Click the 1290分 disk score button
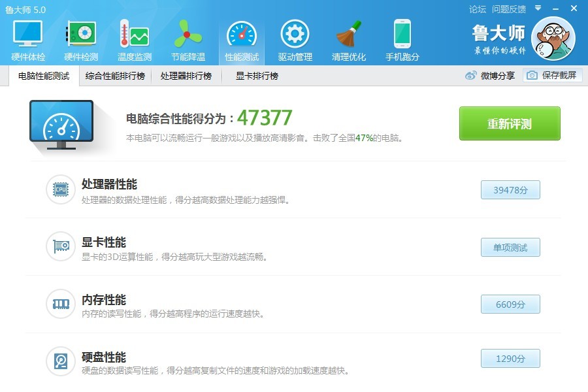This screenshot has width=588, height=392. tap(510, 359)
